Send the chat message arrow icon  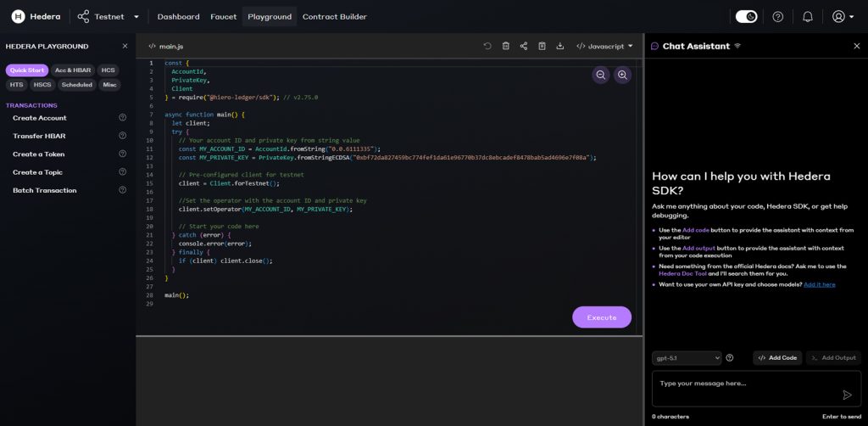(x=847, y=395)
